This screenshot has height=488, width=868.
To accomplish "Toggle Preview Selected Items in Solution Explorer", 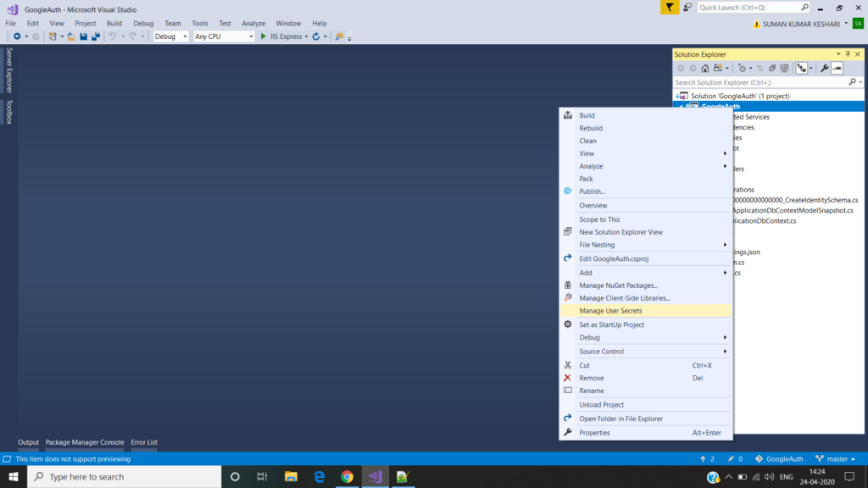I will tap(837, 68).
